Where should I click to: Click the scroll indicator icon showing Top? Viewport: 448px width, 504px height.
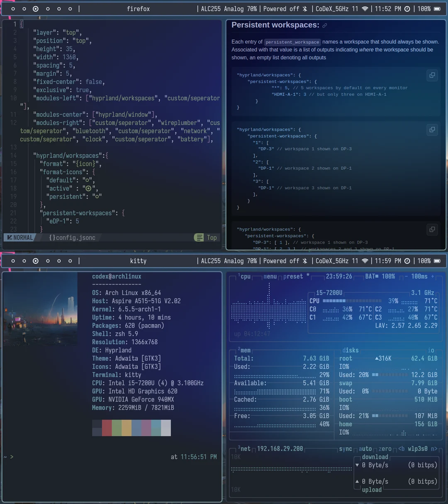coord(200,237)
